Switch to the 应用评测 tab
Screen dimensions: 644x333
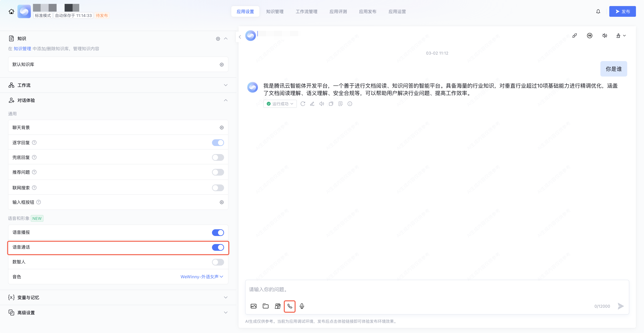tap(338, 12)
